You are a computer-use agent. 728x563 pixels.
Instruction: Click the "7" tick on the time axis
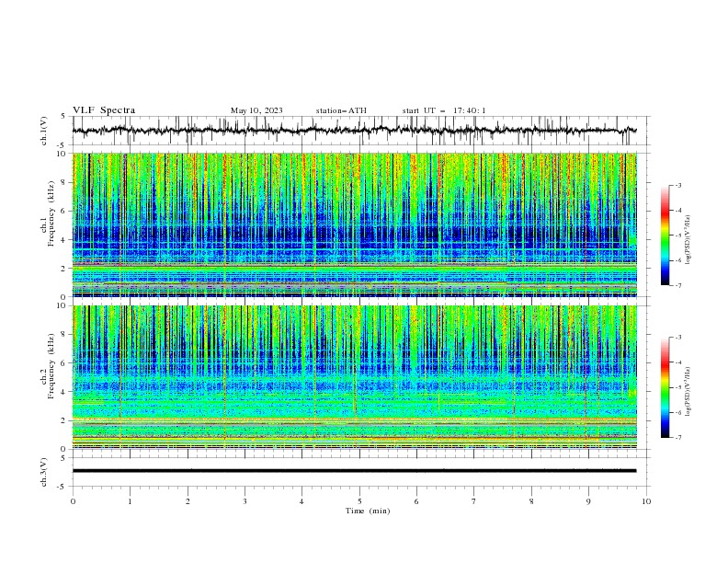tap(474, 501)
